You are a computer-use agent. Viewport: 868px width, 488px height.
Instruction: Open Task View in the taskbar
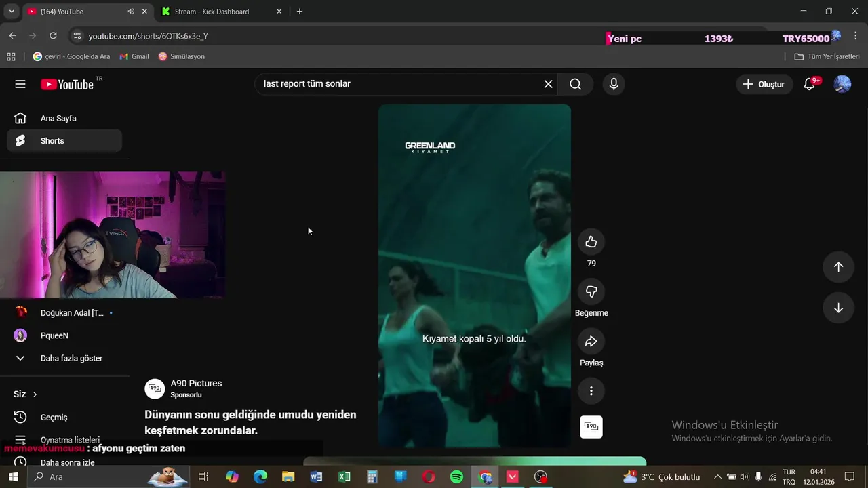pyautogui.click(x=203, y=477)
